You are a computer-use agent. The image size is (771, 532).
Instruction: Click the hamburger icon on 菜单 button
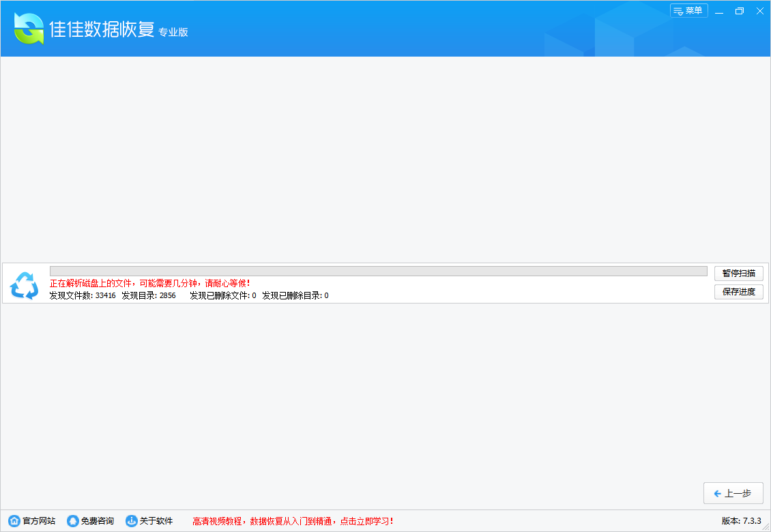tap(678, 11)
